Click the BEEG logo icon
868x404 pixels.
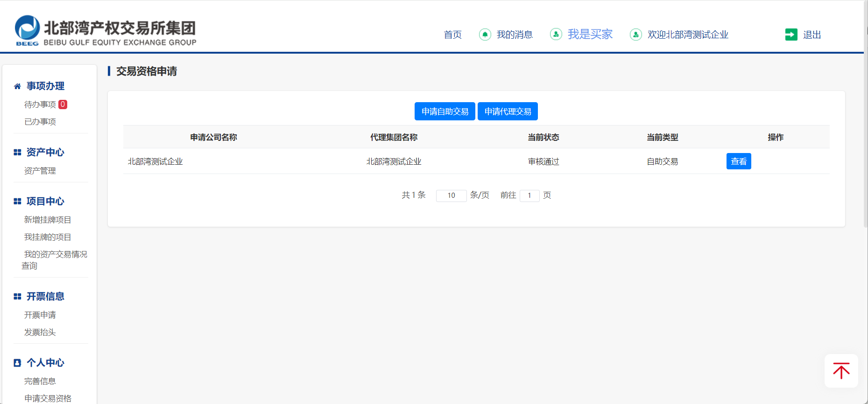(x=27, y=30)
